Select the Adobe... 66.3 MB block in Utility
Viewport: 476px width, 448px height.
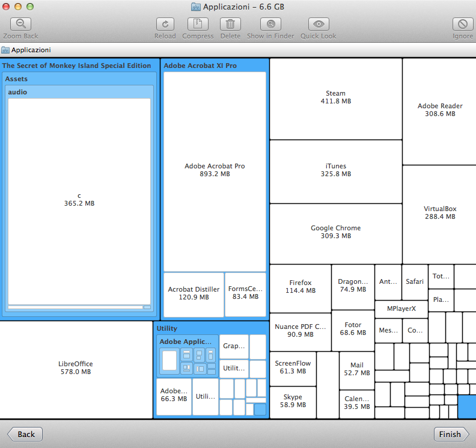pyautogui.click(x=174, y=397)
